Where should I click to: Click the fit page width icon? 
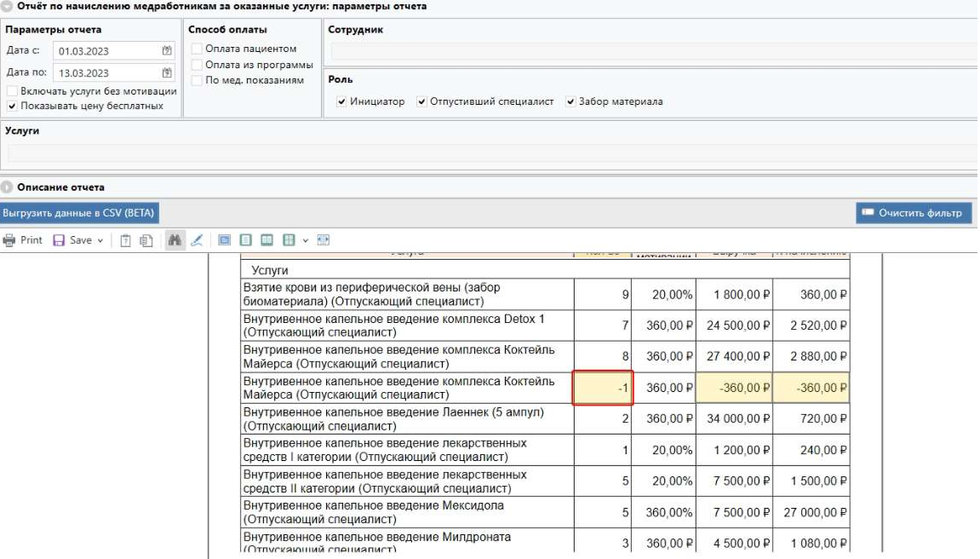[x=323, y=240]
